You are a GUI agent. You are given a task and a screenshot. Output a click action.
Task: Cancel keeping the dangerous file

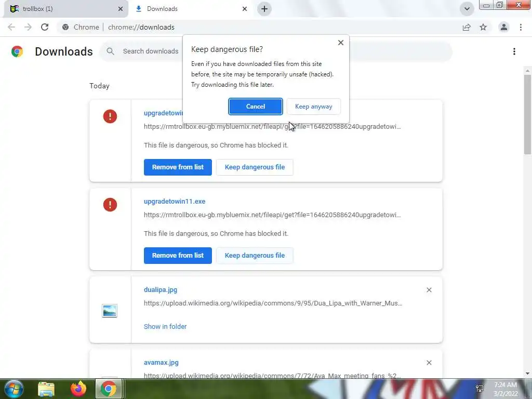pyautogui.click(x=255, y=107)
